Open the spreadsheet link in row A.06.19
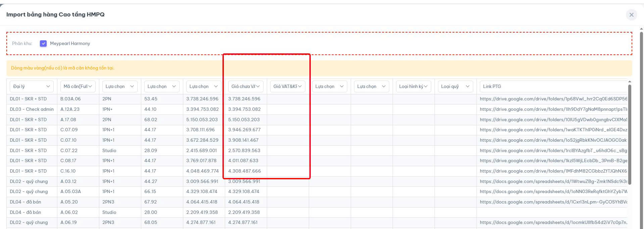Screen dimensions: 644x229 553,222
